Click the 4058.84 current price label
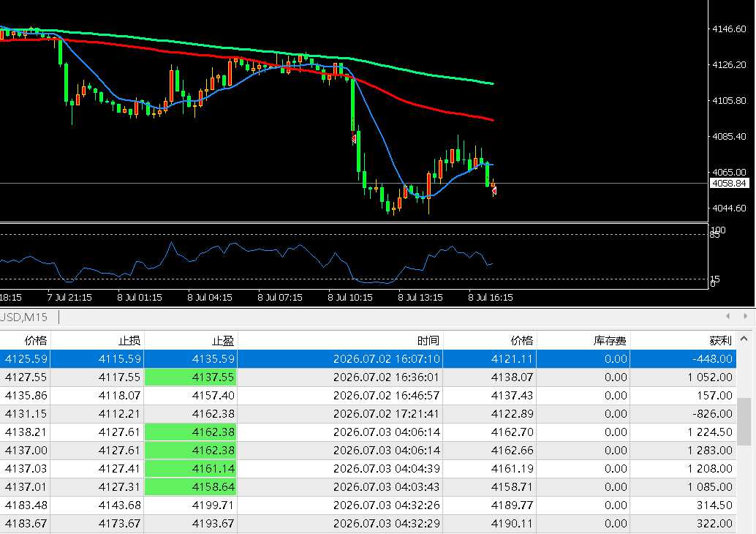This screenshot has width=756, height=534. click(729, 184)
